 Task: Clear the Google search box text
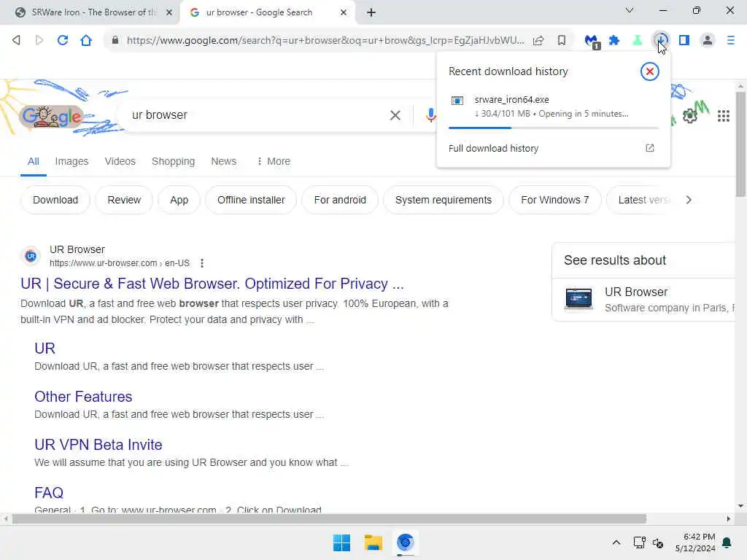pos(395,115)
